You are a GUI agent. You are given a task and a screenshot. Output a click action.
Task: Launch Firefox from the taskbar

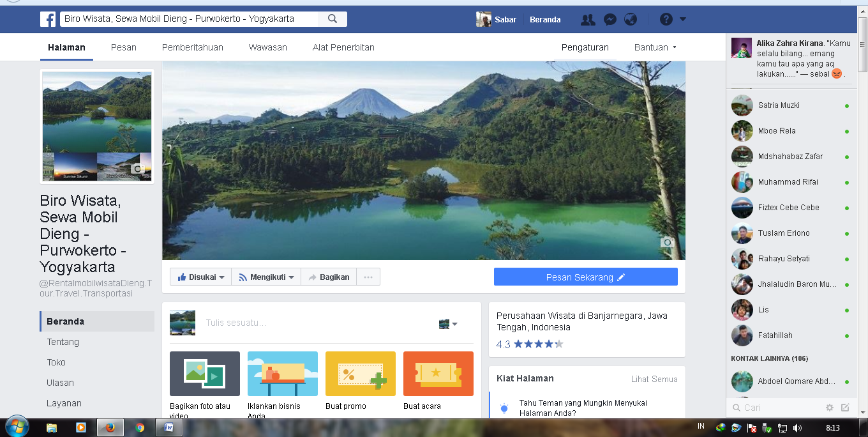[110, 427]
